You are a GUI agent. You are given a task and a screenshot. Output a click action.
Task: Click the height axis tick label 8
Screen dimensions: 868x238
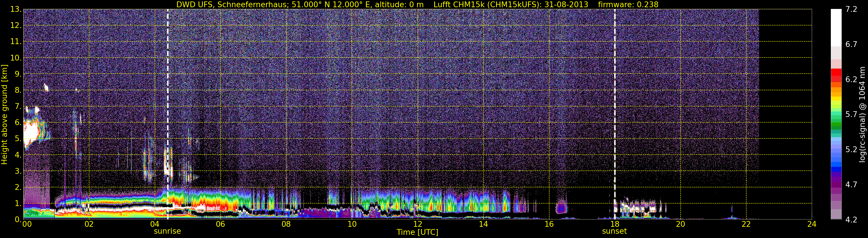pos(18,90)
